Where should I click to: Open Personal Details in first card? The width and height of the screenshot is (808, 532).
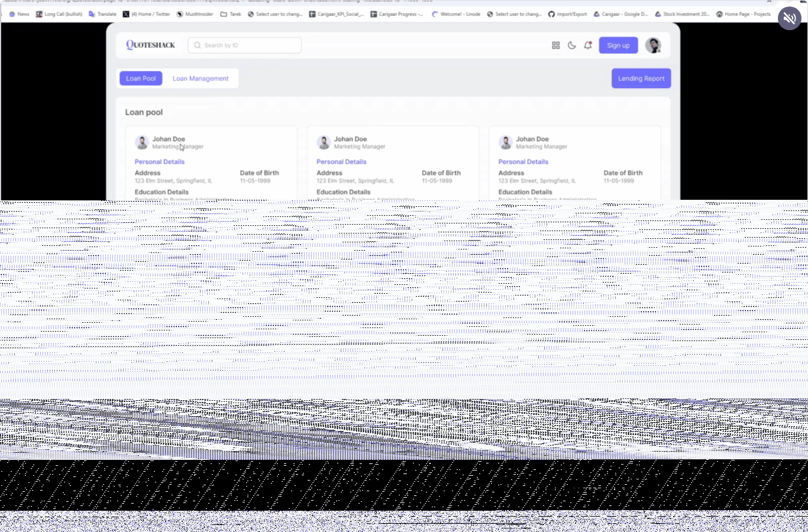[x=160, y=162]
